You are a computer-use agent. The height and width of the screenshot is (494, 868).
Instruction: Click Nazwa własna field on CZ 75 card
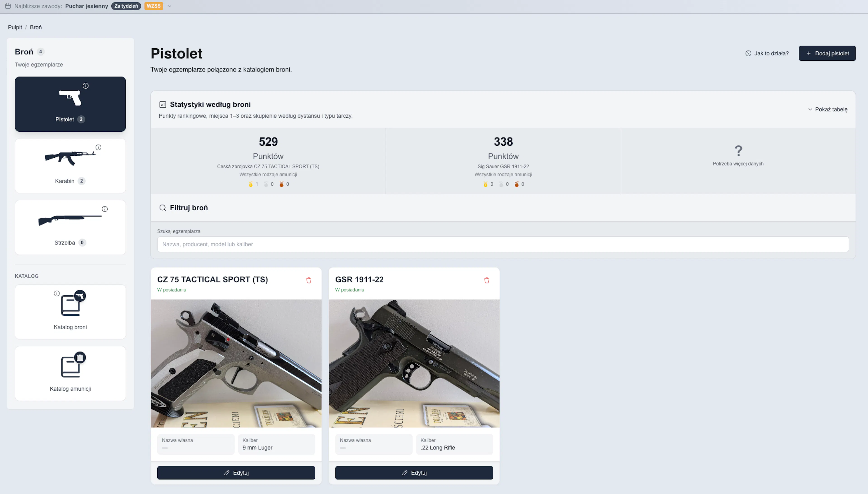[x=196, y=444]
